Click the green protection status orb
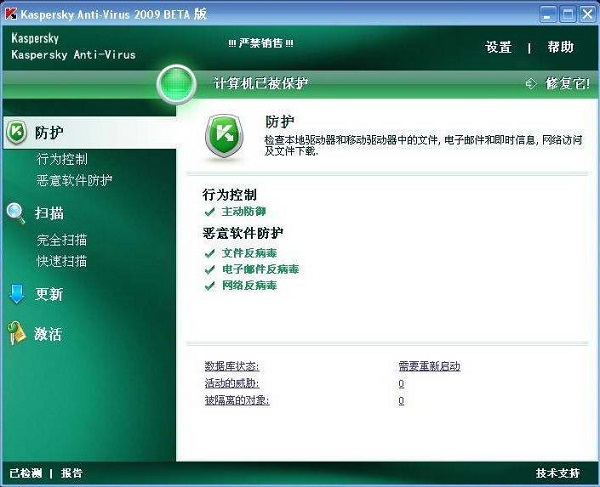Viewport: 600px width, 487px height. pos(177,83)
